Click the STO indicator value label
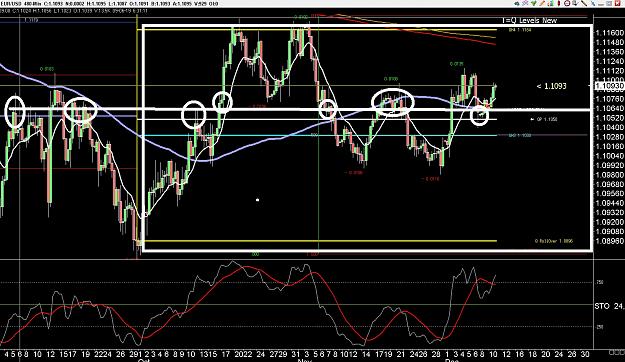625x362 pixels. [609, 306]
